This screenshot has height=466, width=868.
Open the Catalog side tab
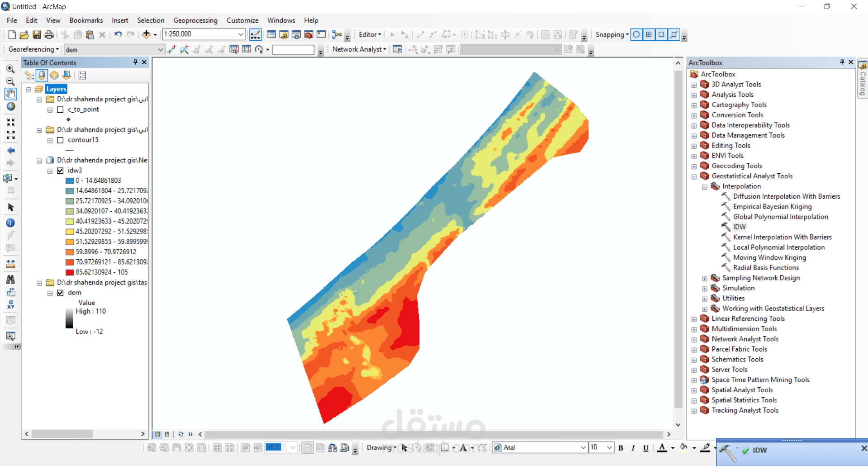point(863,78)
